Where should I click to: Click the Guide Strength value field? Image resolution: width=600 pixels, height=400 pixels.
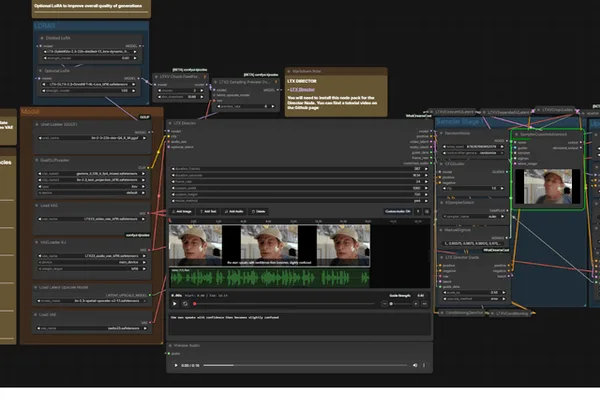421,296
